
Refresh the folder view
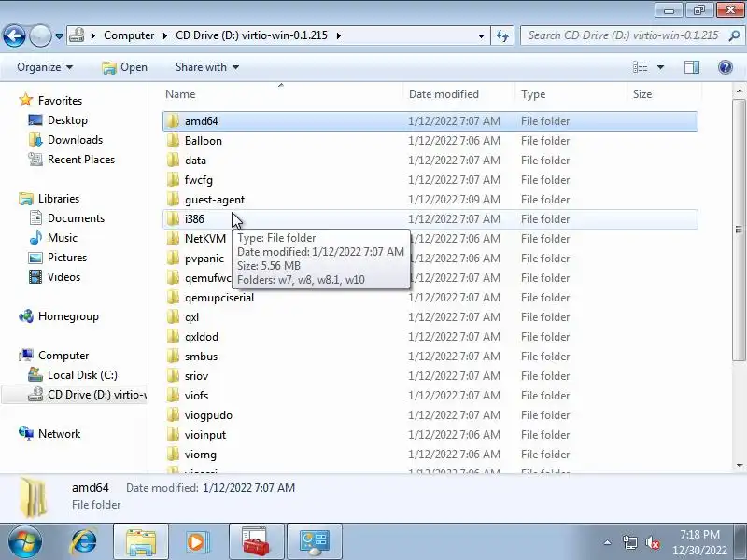click(502, 35)
